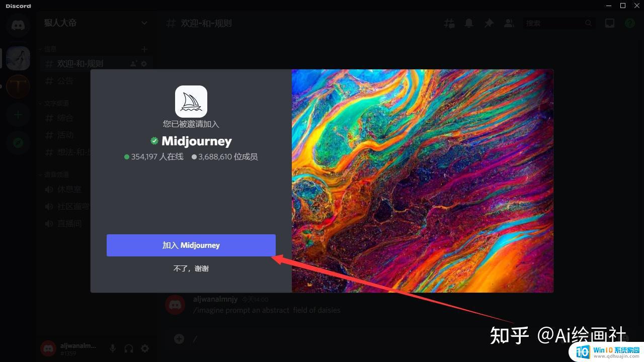Open user settings gear icon

(145, 348)
